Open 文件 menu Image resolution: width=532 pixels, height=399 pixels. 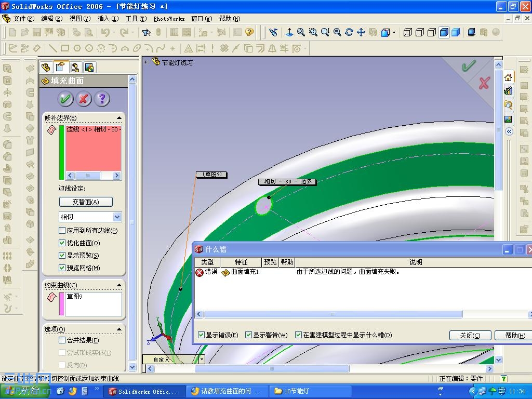click(x=23, y=19)
